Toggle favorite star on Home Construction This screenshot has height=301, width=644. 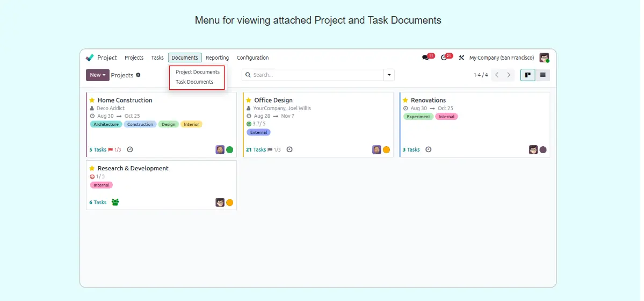coord(92,100)
